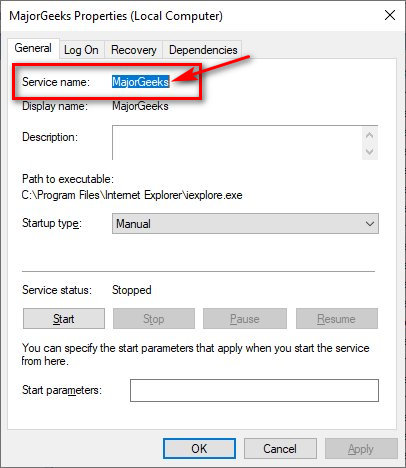
Task: Click the greyed-out Stop button
Action: click(x=154, y=319)
